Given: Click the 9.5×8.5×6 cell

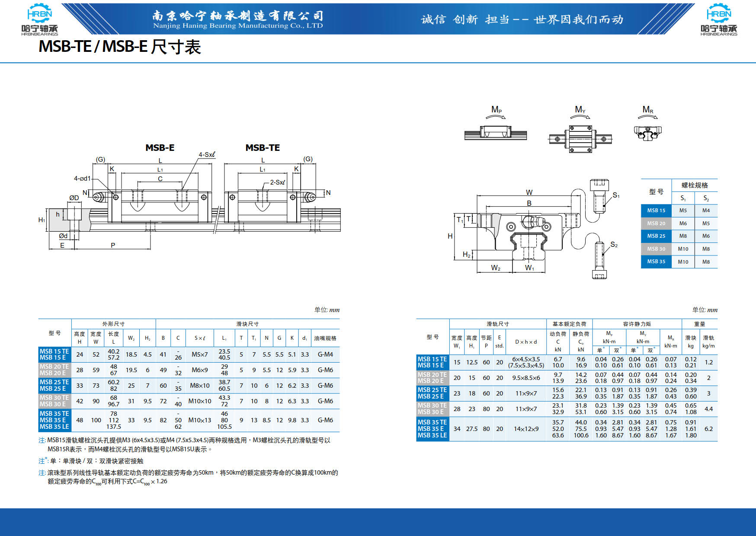Looking at the screenshot, I should click(526, 378).
